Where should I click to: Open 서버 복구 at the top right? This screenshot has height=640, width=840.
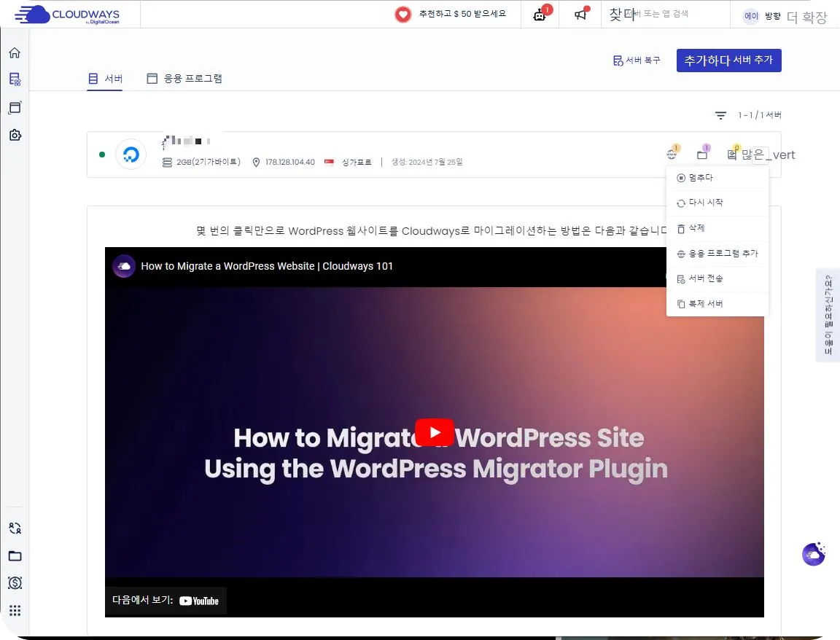pyautogui.click(x=637, y=61)
